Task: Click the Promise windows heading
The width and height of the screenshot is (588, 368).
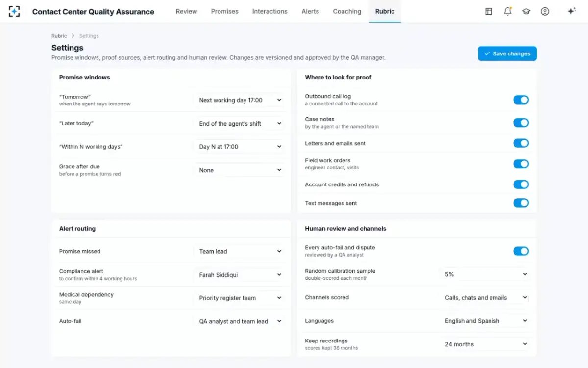Action: pos(84,77)
